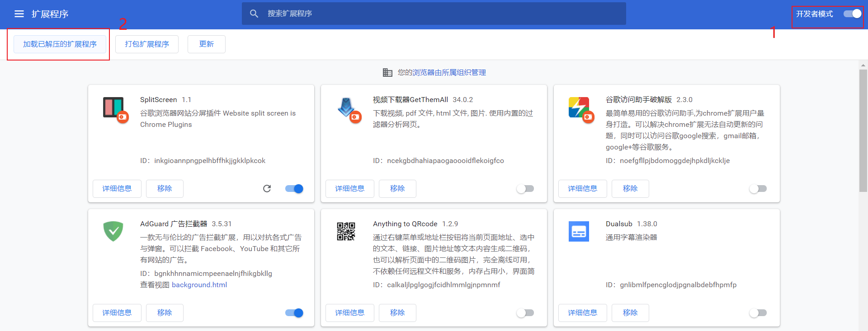The height and width of the screenshot is (331, 868).
Task: Reload the SplitScreen extension
Action: [x=267, y=189]
